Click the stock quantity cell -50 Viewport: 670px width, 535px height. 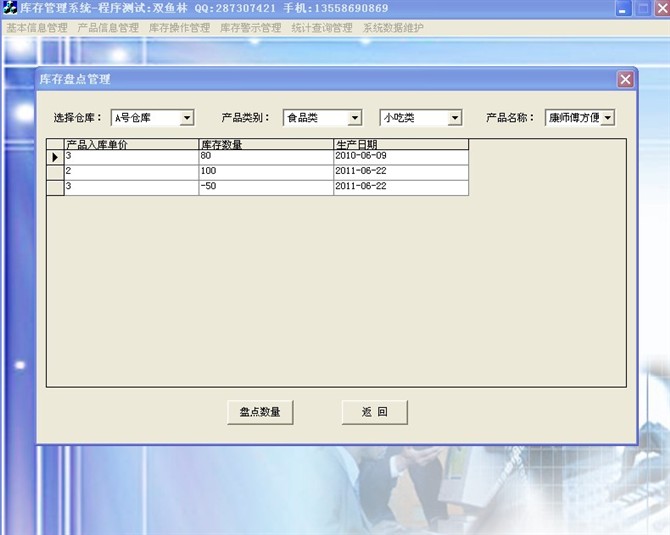coord(266,188)
